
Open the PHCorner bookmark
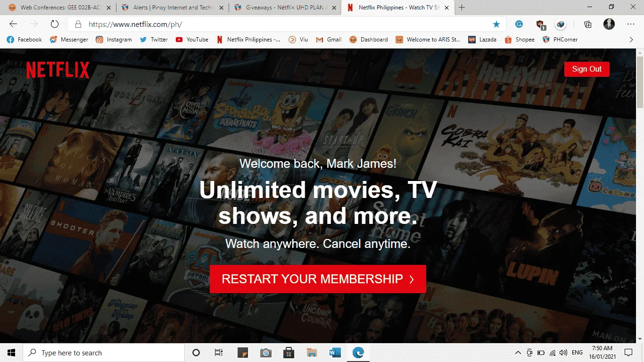pos(560,40)
